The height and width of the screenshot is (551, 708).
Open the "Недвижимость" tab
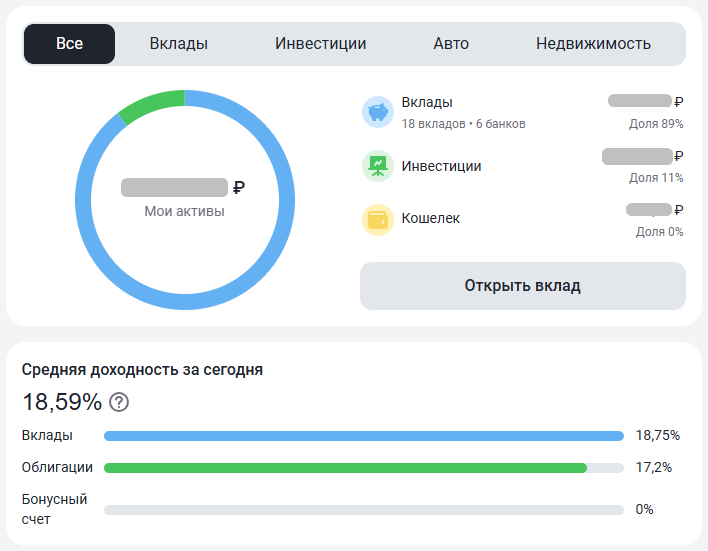coord(593,44)
